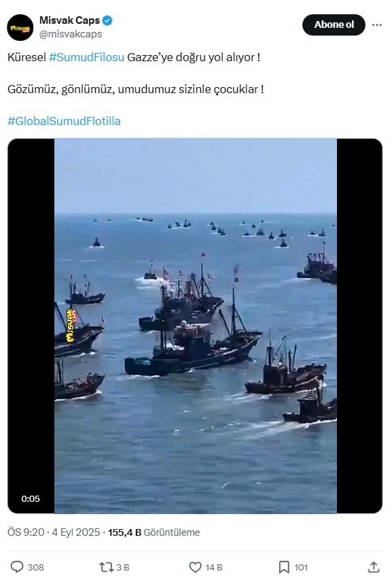
Task: Click the 308 replies count
Action: point(35,567)
